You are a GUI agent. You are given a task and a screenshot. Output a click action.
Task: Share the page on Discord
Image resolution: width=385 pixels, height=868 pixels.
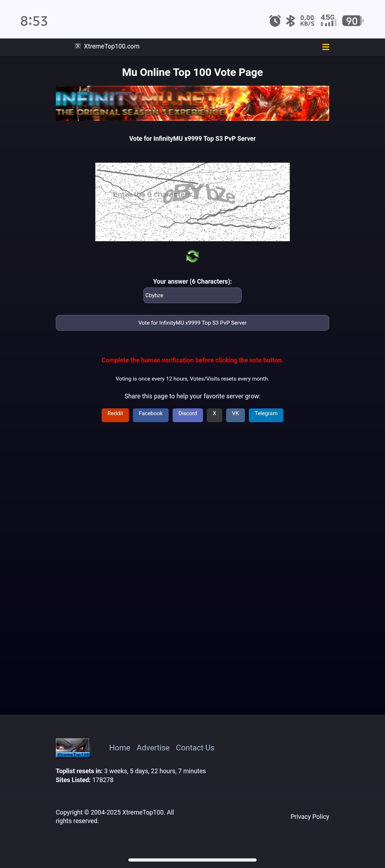[x=188, y=415]
